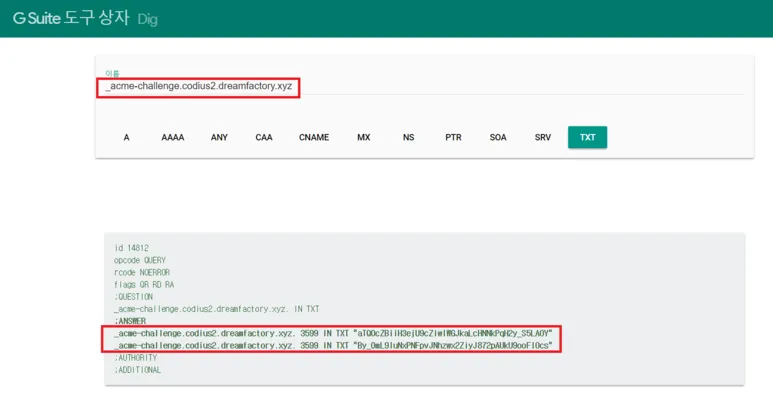Select the CNAME record type
Image resolution: width=773 pixels, height=406 pixels.
pos(314,137)
